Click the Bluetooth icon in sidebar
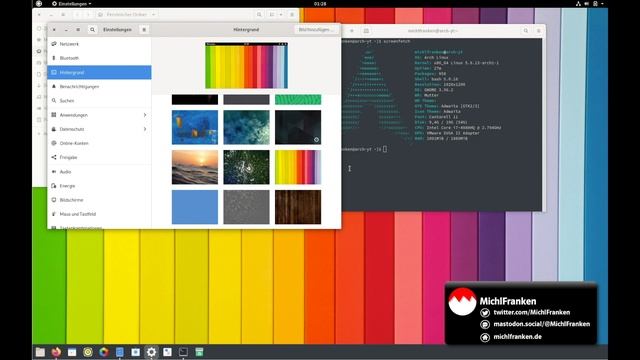The width and height of the screenshot is (640, 360). [54, 58]
